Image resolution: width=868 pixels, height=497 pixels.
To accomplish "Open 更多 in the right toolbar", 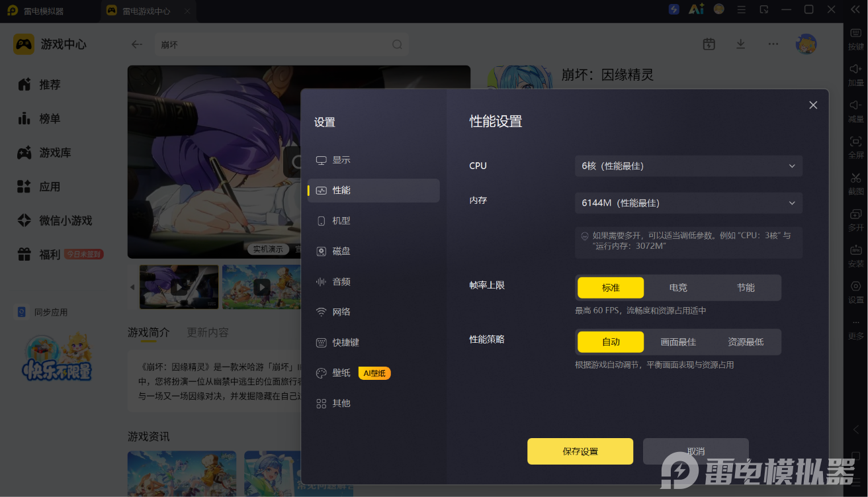I will tap(855, 328).
